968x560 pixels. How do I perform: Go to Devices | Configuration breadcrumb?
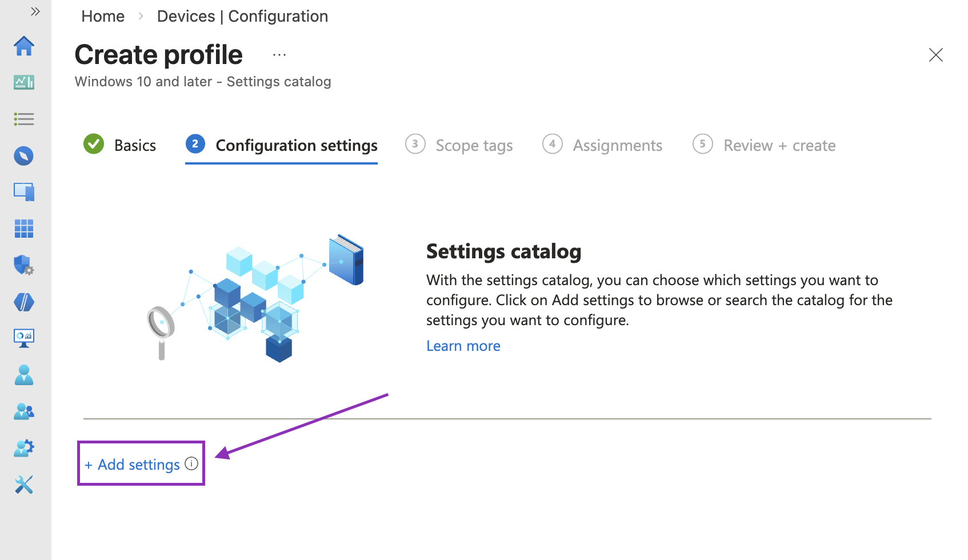242,16
